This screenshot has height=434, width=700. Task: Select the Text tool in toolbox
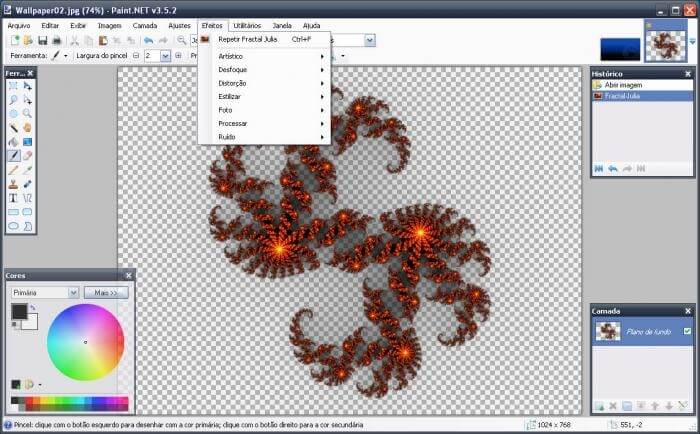tap(13, 198)
